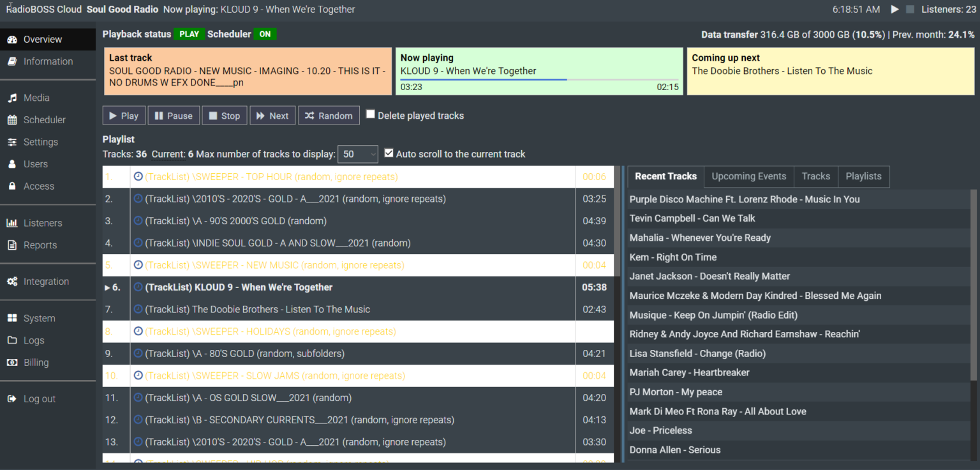Open the Playlists tab

pyautogui.click(x=863, y=176)
